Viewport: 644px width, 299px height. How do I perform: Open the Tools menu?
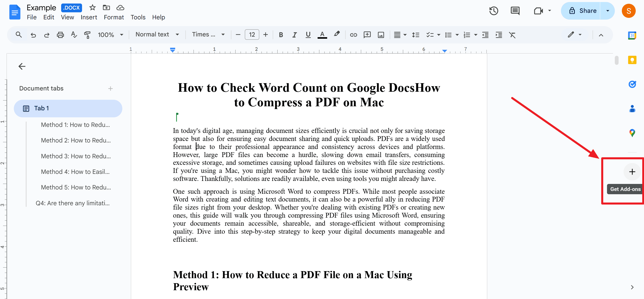pos(138,17)
